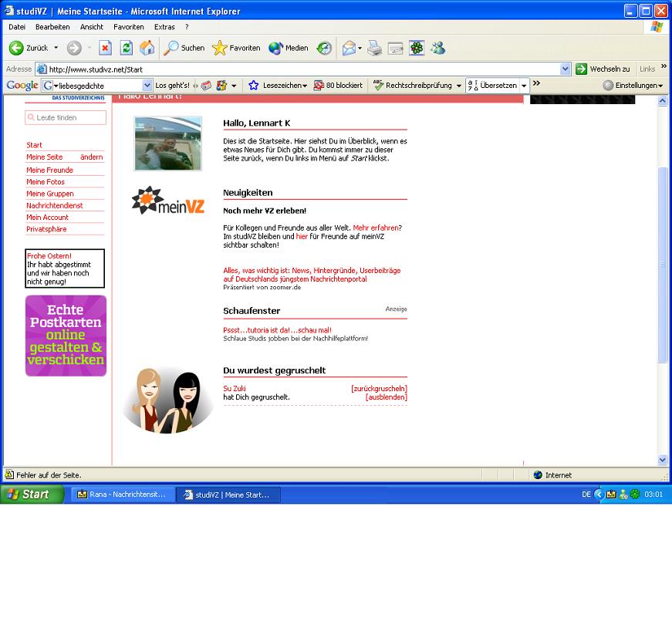The image size is (672, 638).
Task: Expand more Google toolbar buttons chevron
Action: (536, 83)
